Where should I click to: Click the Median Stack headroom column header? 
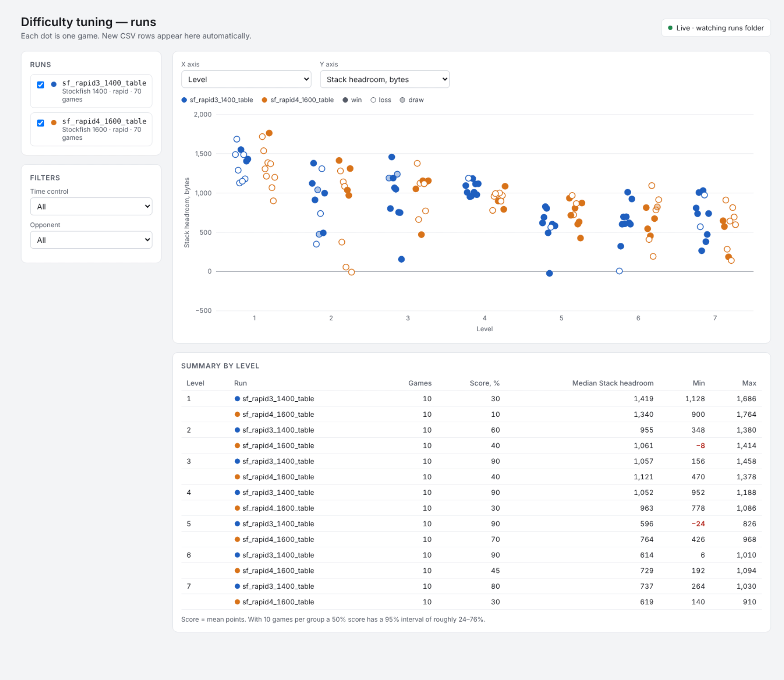613,383
